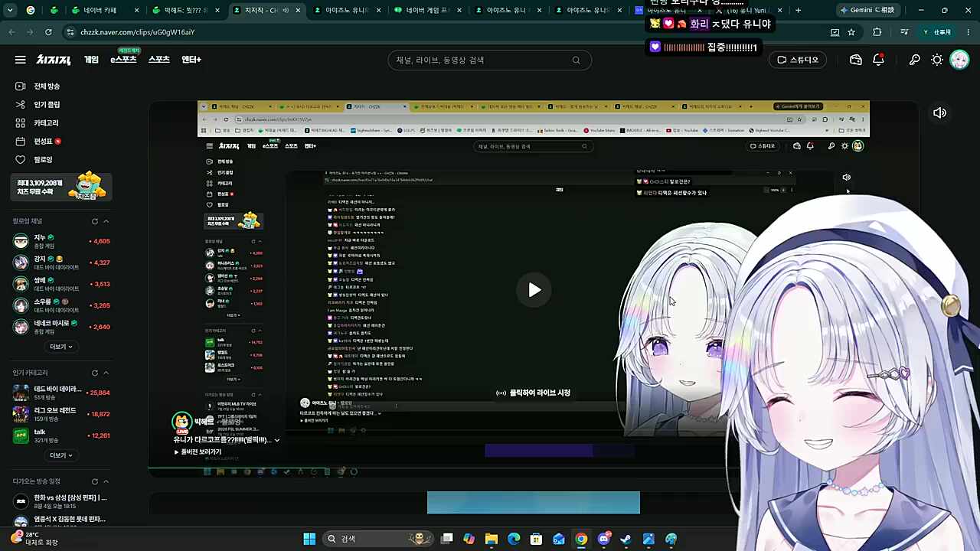Open 소우릎 channel in following list
Image resolution: width=980 pixels, height=551 pixels.
click(63, 306)
